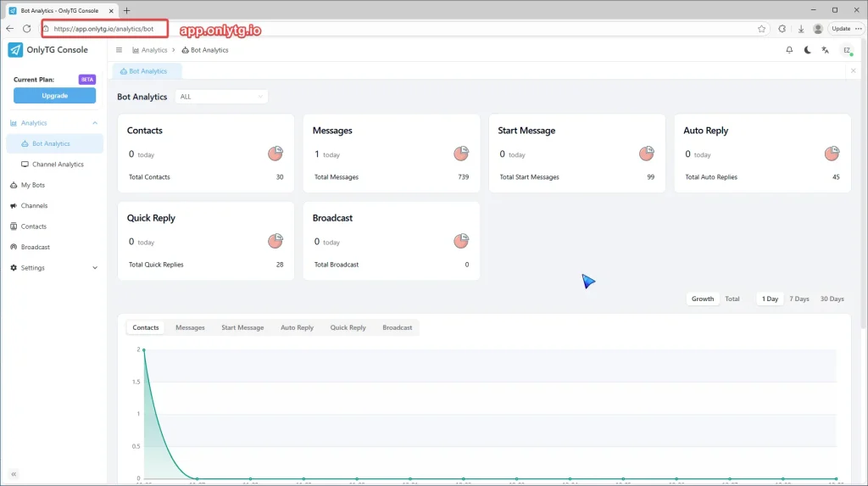Switch chart to Quick Reply tab
This screenshot has height=486, width=868.
coord(348,327)
